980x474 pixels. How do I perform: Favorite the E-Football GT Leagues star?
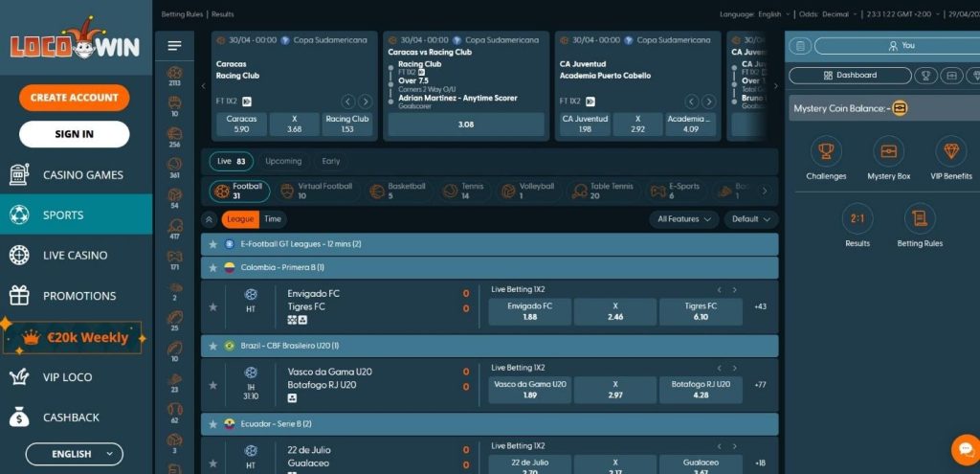(213, 244)
